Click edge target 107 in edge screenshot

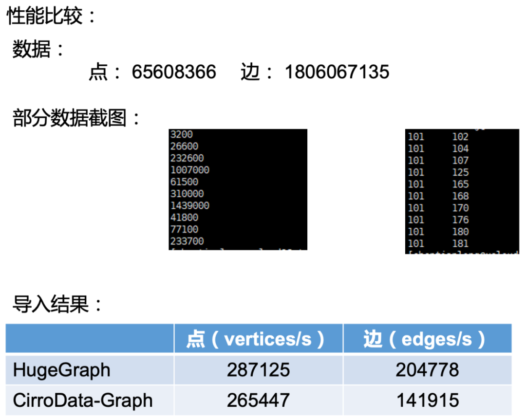click(460, 161)
